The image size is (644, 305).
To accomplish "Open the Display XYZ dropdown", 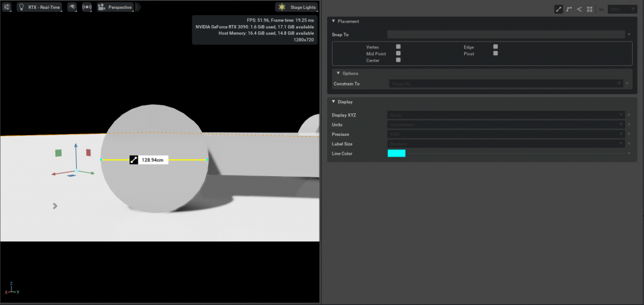I will tap(506, 115).
